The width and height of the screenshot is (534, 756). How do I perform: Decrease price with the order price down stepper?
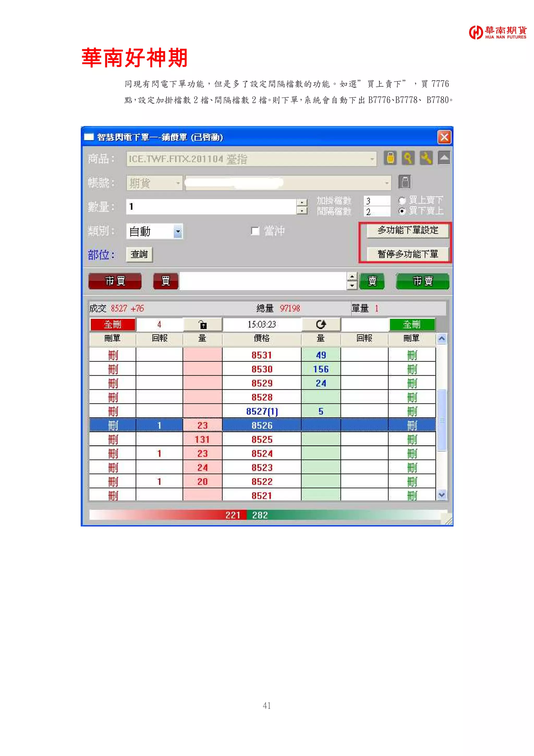point(352,285)
